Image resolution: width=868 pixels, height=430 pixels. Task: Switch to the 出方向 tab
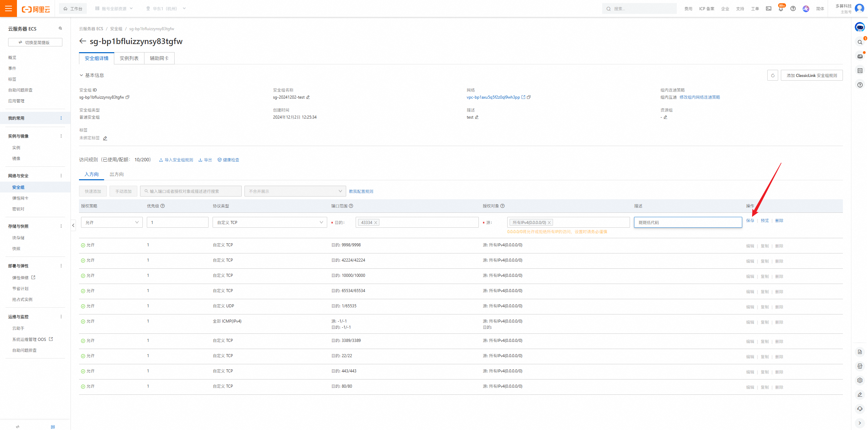[x=117, y=174]
